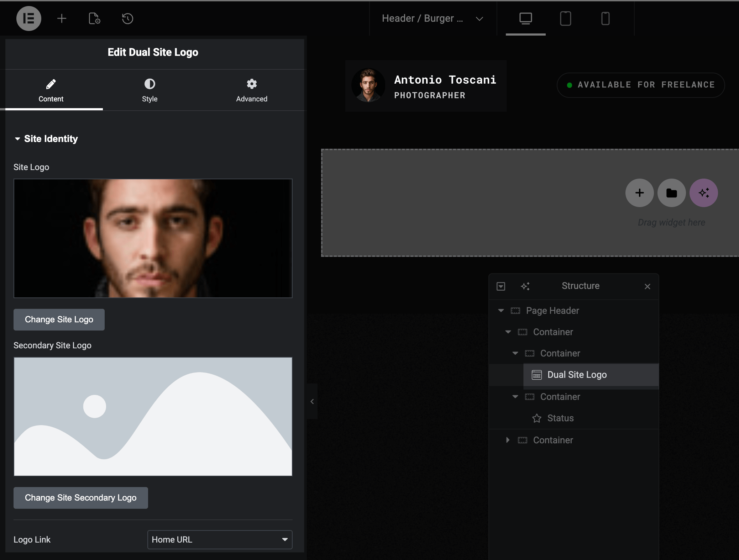
Task: Collapse the Page Header tree item
Action: [501, 311]
